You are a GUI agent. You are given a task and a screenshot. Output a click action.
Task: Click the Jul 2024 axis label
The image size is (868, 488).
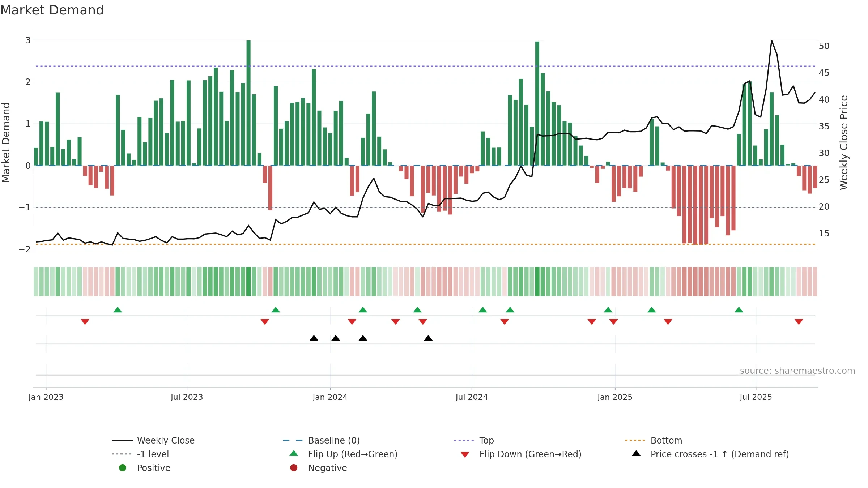click(x=472, y=397)
